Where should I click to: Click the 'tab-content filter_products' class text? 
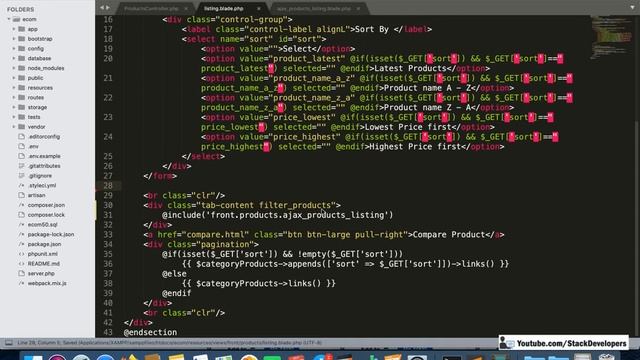266,205
